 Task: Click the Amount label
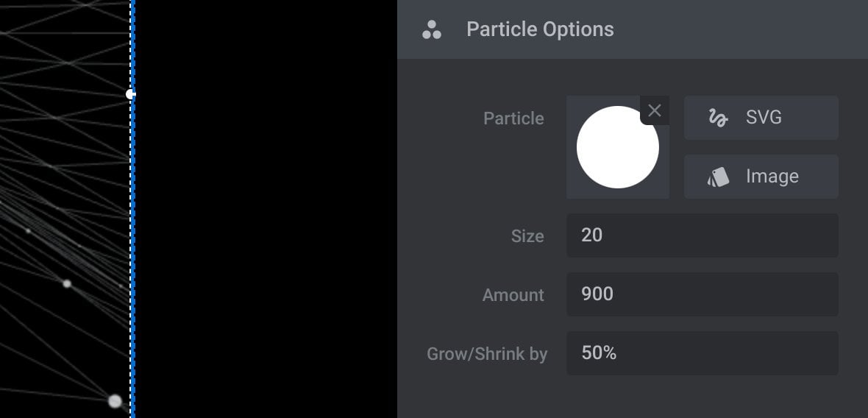[x=513, y=295]
